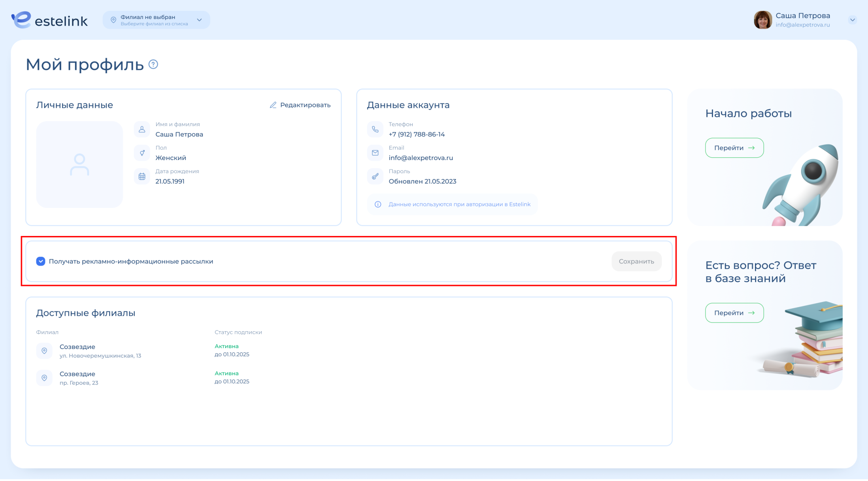Click the help question mark icon
The height and width of the screenshot is (481, 868).
click(153, 64)
